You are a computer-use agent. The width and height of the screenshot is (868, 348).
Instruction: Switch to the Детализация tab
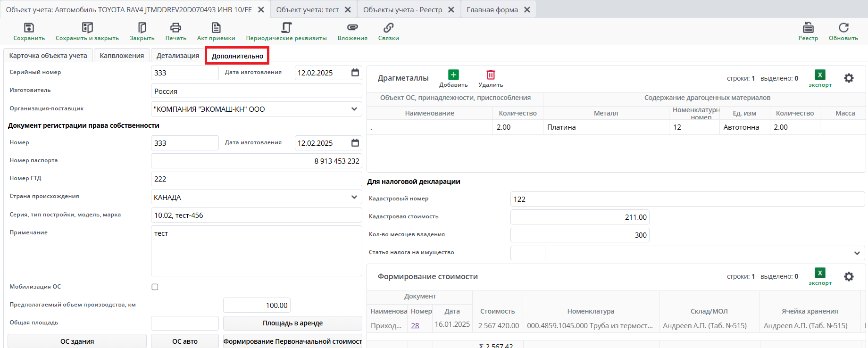pyautogui.click(x=178, y=56)
